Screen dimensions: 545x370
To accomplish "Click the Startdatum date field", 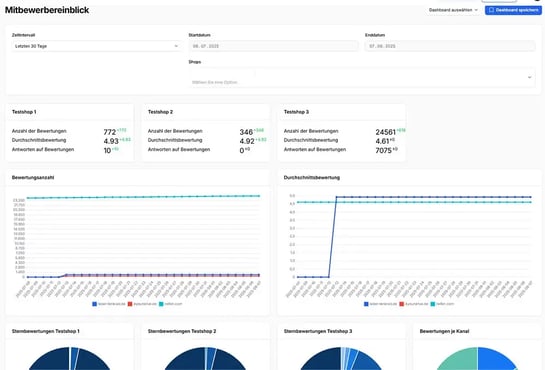I will click(x=273, y=46).
